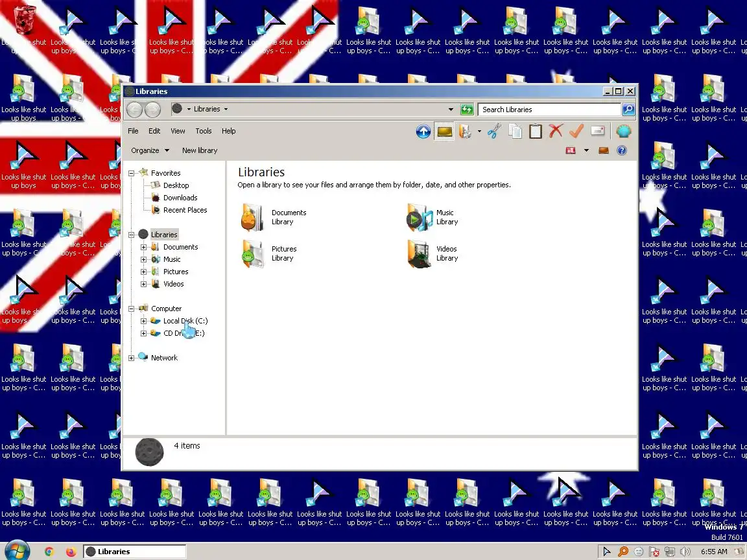747x560 pixels.
Task: Click the Forward navigation button
Action: [x=152, y=110]
